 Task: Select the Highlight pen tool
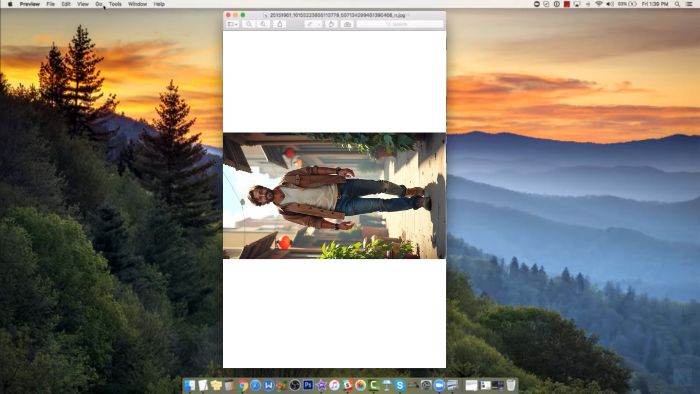310,24
